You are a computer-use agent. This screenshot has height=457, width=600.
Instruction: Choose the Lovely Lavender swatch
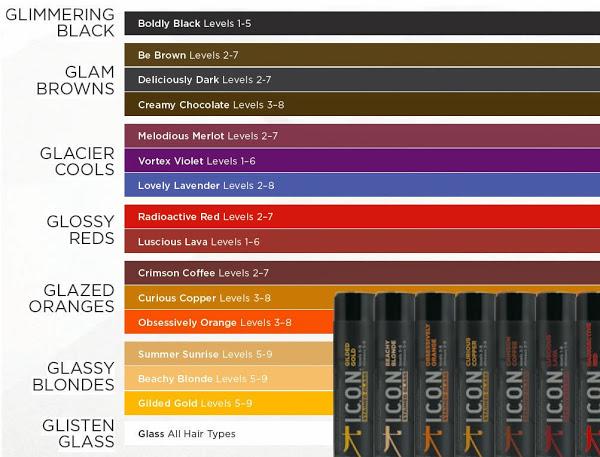click(x=360, y=185)
